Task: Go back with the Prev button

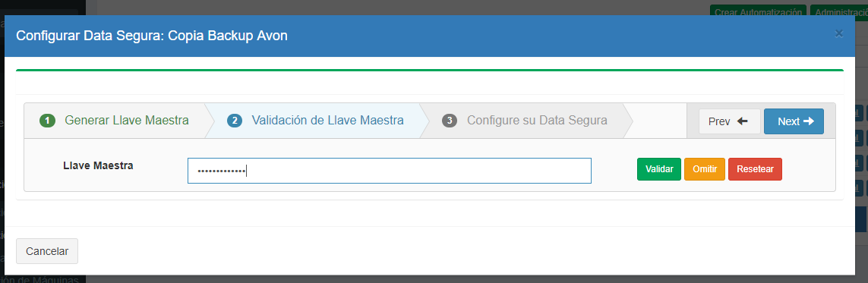Action: tap(730, 121)
